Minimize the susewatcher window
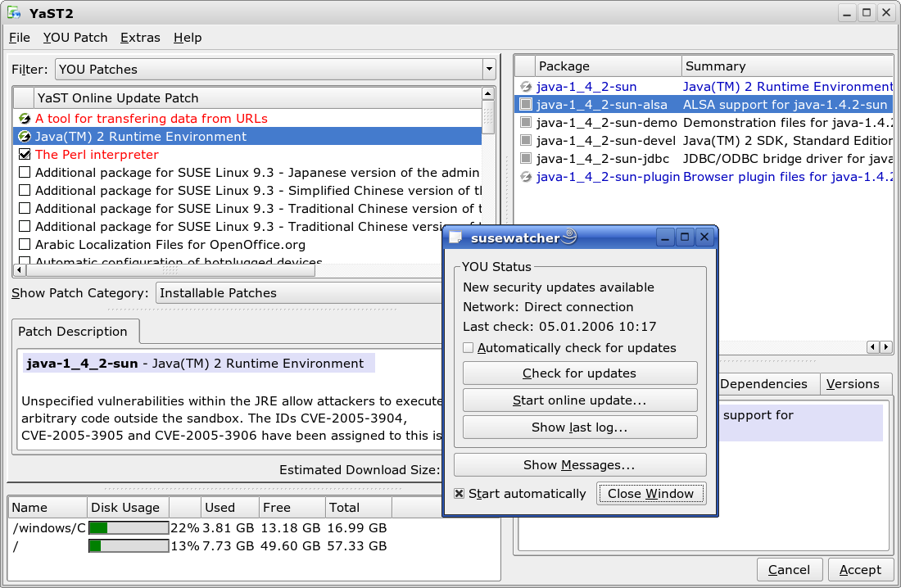 (x=665, y=237)
